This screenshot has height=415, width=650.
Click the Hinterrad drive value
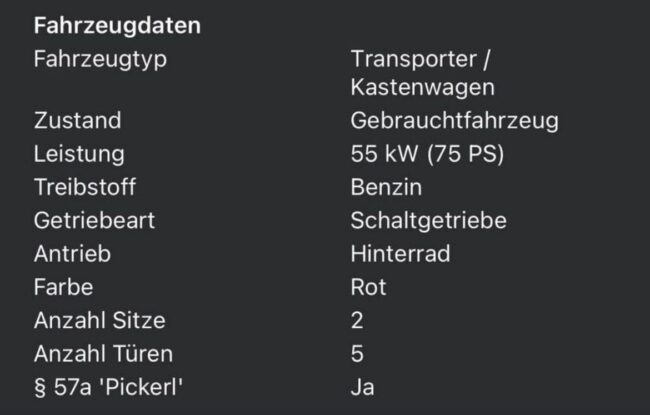pos(400,254)
